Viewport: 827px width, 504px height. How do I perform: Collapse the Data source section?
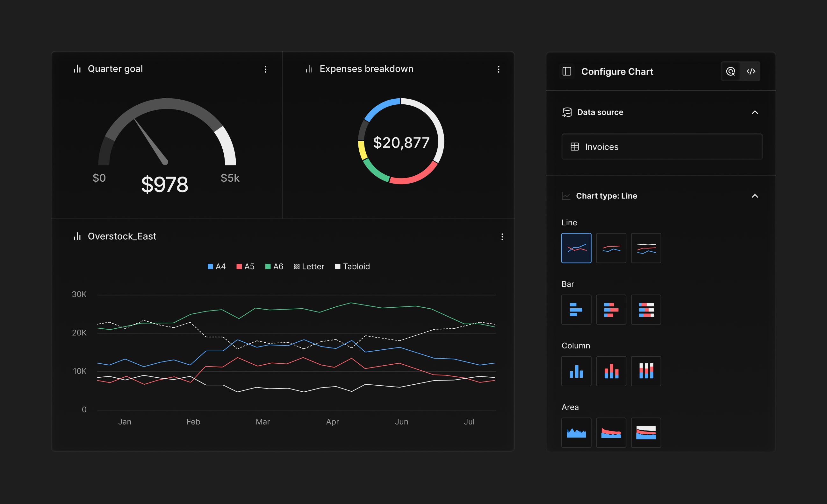click(x=755, y=112)
